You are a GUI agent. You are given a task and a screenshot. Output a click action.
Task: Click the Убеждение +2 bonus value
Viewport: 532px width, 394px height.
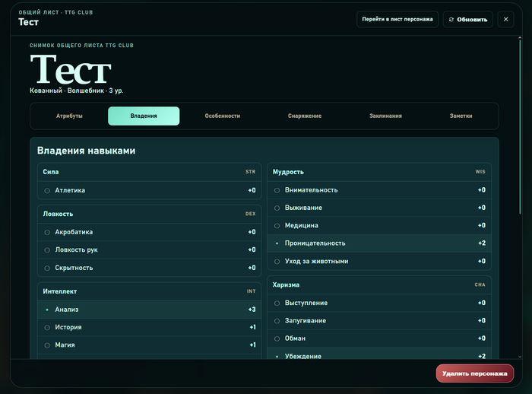482,356
